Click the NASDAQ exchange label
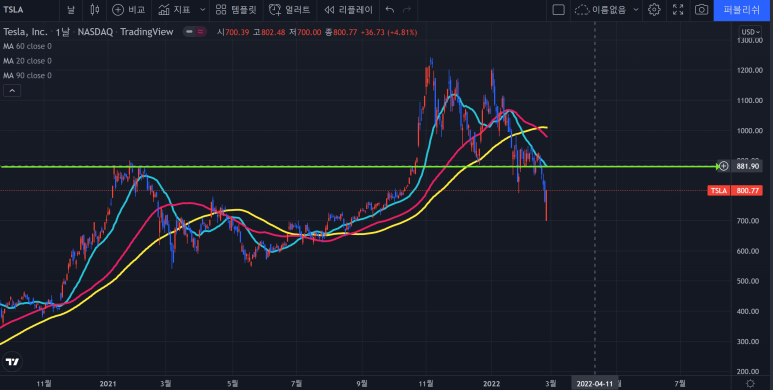 coord(95,32)
